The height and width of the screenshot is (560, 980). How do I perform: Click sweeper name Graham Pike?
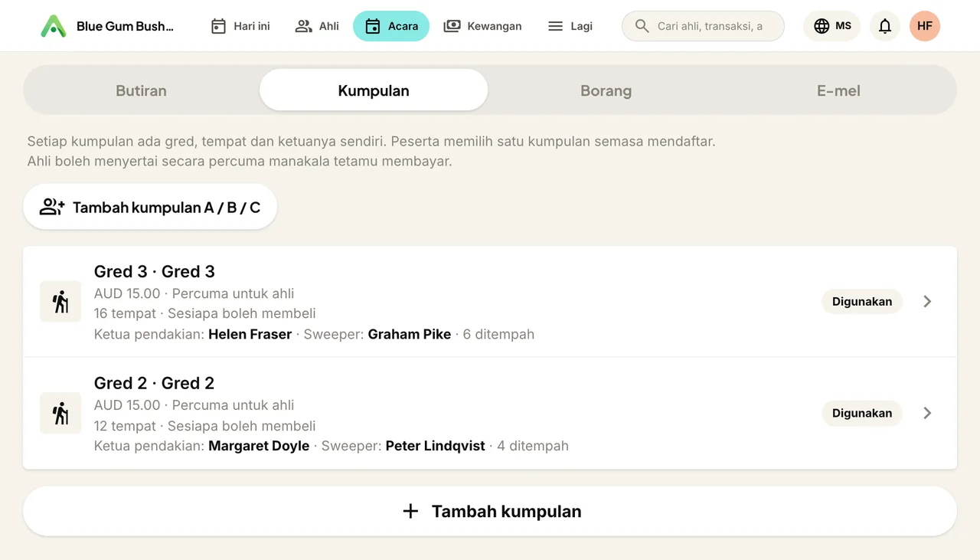pyautogui.click(x=410, y=334)
